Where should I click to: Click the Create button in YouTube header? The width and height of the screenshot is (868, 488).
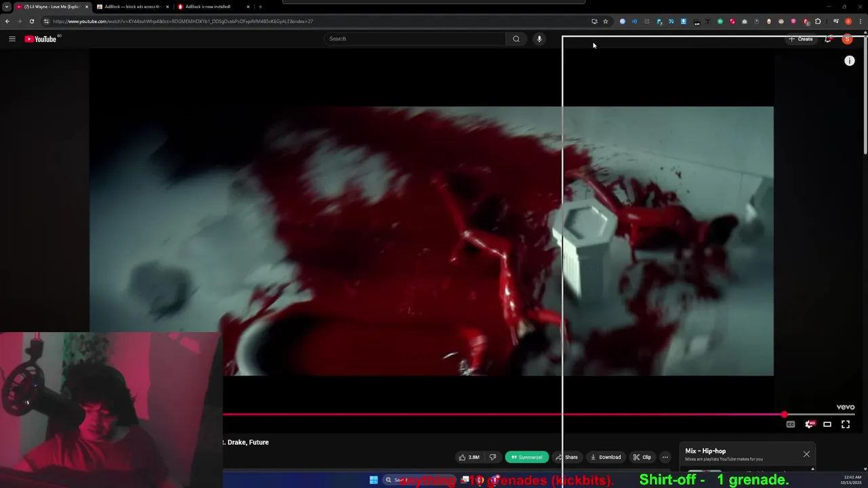[x=800, y=39]
